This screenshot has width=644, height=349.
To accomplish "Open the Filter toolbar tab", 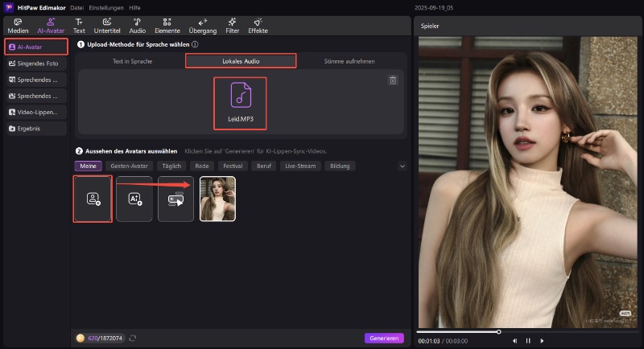I will pyautogui.click(x=232, y=26).
